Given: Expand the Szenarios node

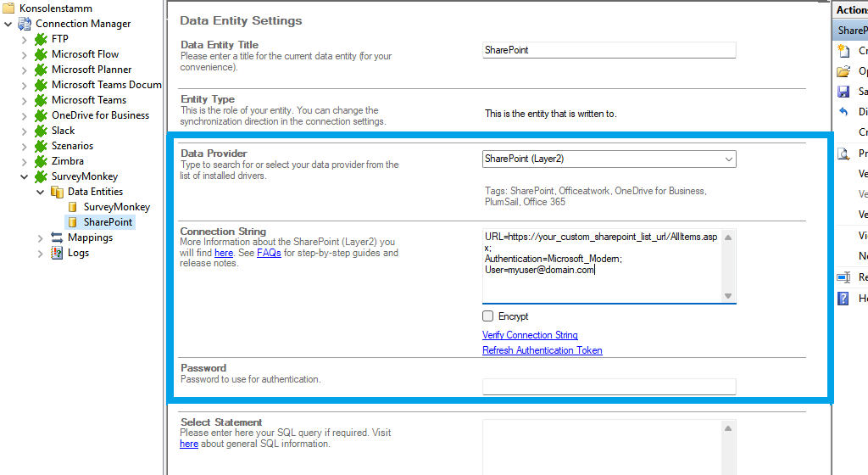Looking at the screenshot, I should coord(25,147).
